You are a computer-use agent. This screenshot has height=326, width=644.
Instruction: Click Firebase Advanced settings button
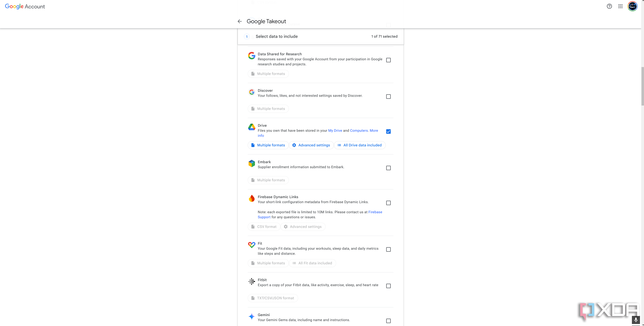(303, 227)
